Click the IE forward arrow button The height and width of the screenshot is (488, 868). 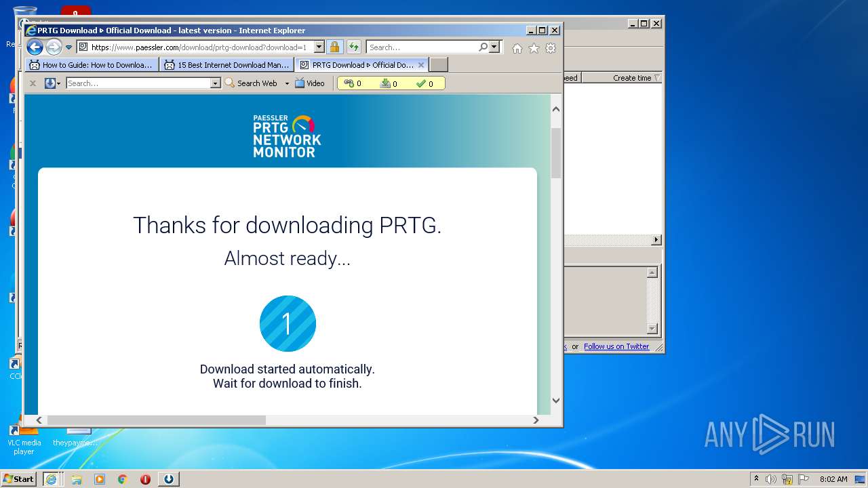pos(54,47)
